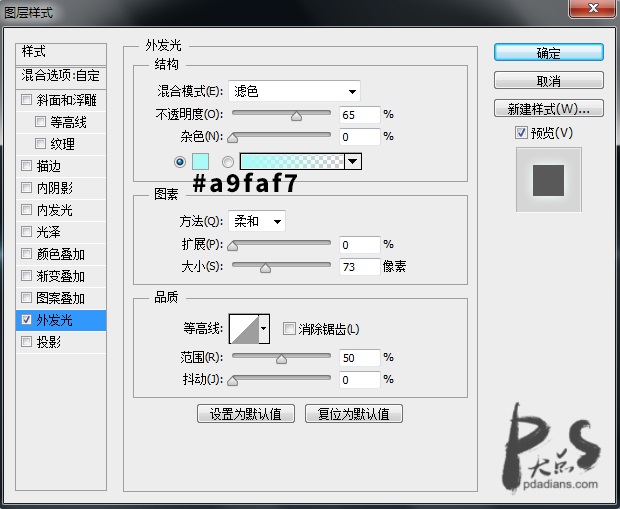Tick the 等高线 sub-style checkbox
The width and height of the screenshot is (620, 509).
coord(40,121)
